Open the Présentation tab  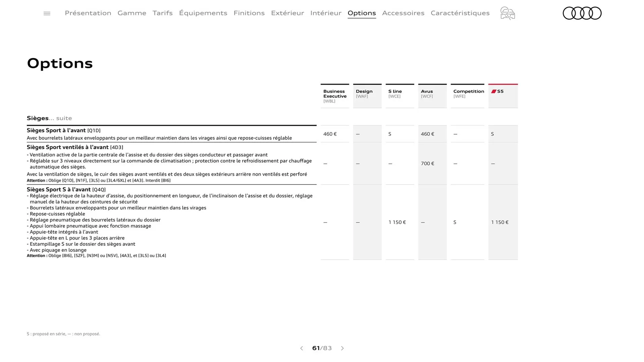point(88,13)
